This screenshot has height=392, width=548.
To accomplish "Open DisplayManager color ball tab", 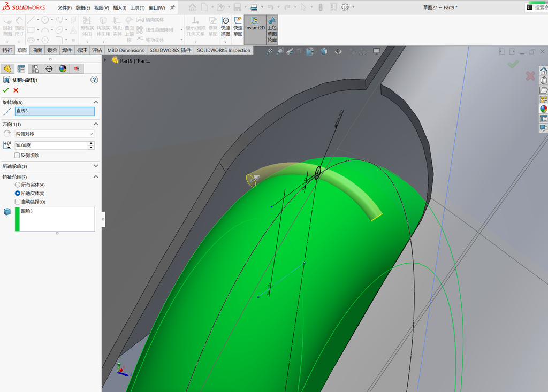I will click(63, 69).
